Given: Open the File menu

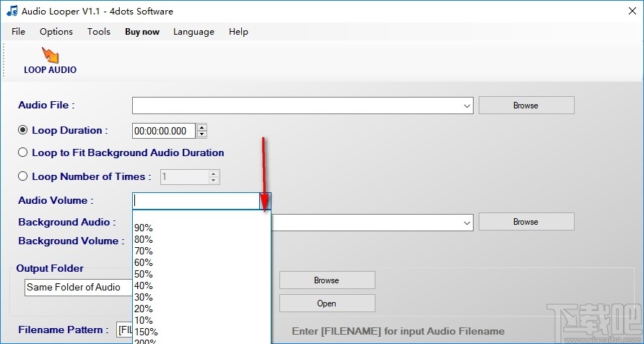Looking at the screenshot, I should click(x=19, y=32).
